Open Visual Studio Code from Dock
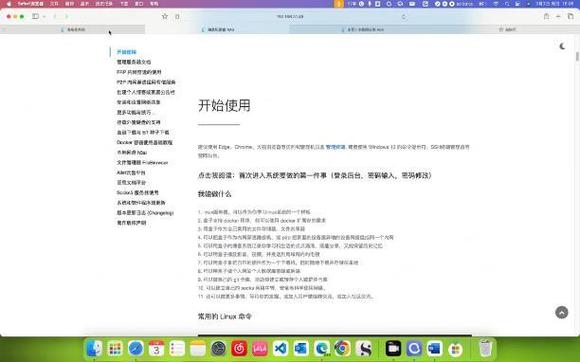This screenshot has width=580, height=362. pos(281,348)
